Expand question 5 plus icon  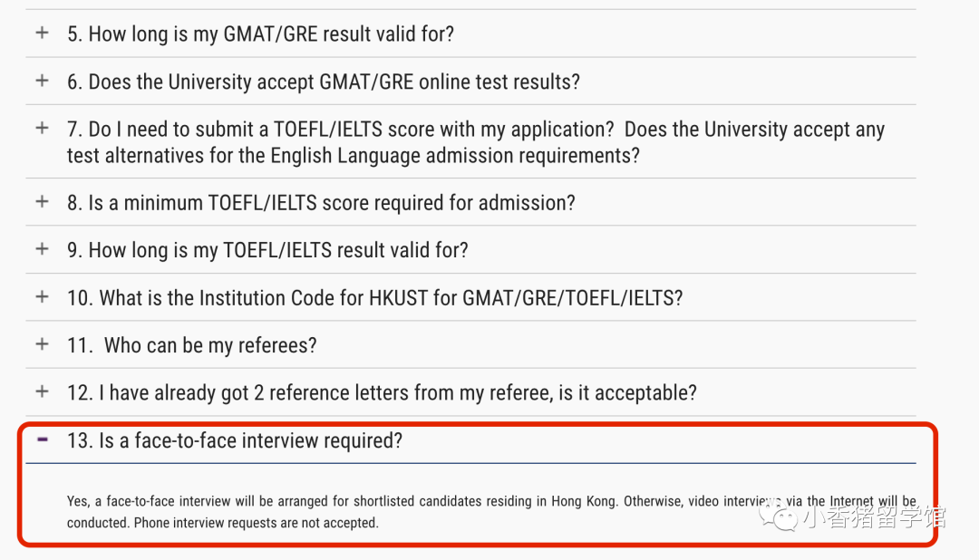[42, 34]
